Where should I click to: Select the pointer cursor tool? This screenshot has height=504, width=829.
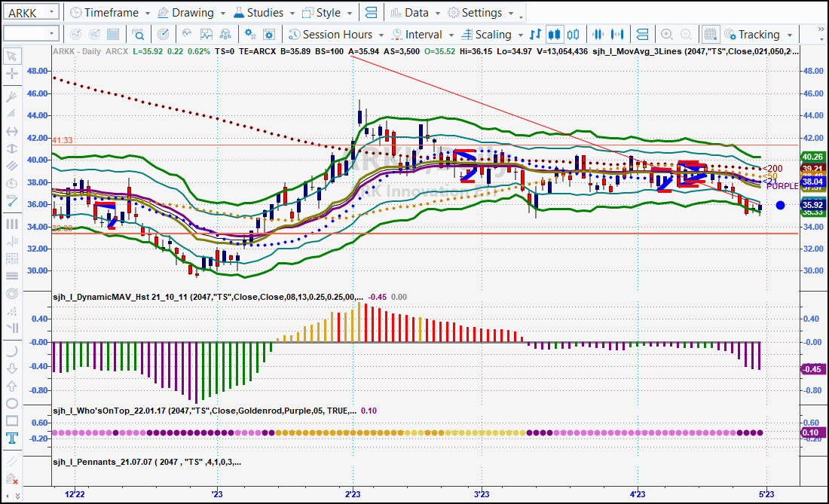point(11,57)
